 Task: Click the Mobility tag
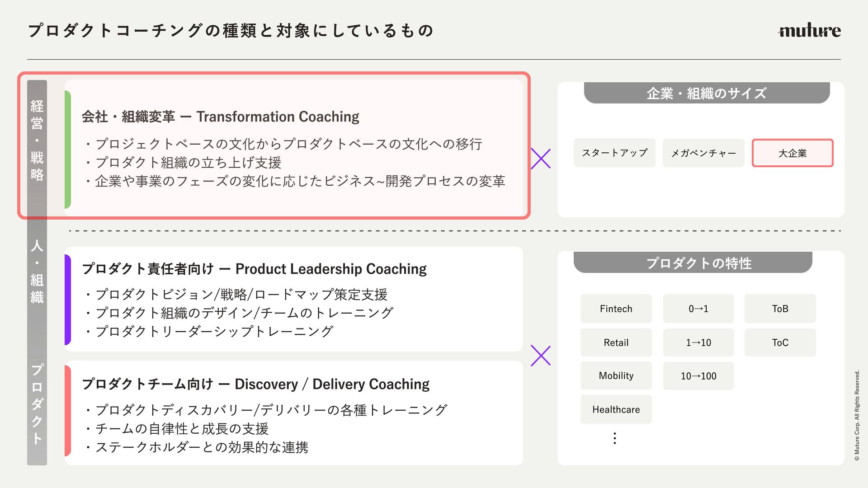616,376
